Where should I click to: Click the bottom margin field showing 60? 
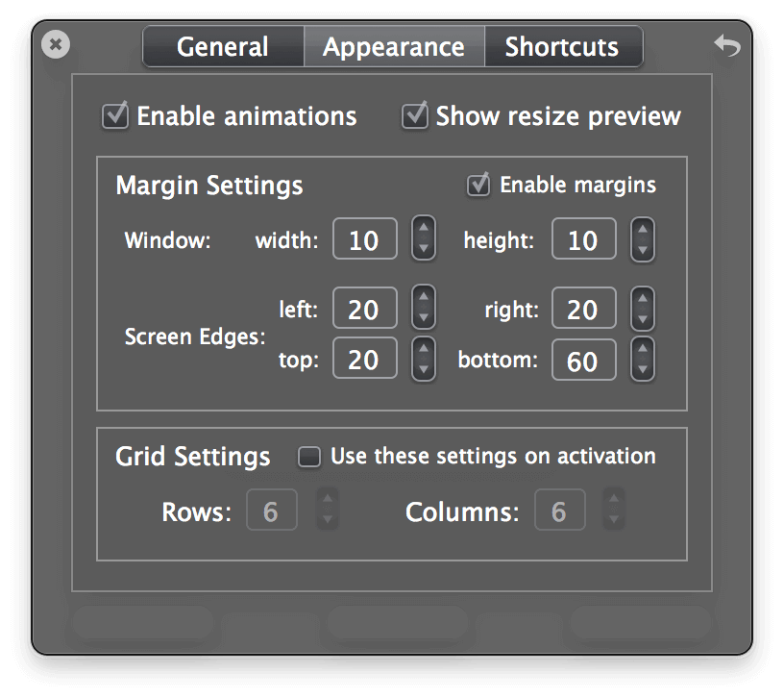coord(584,360)
